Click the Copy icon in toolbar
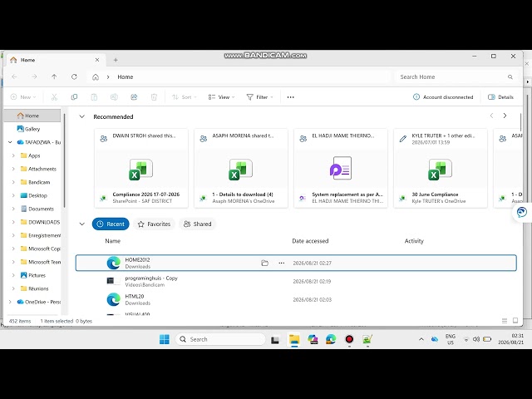This screenshot has height=399, width=532. click(x=74, y=97)
